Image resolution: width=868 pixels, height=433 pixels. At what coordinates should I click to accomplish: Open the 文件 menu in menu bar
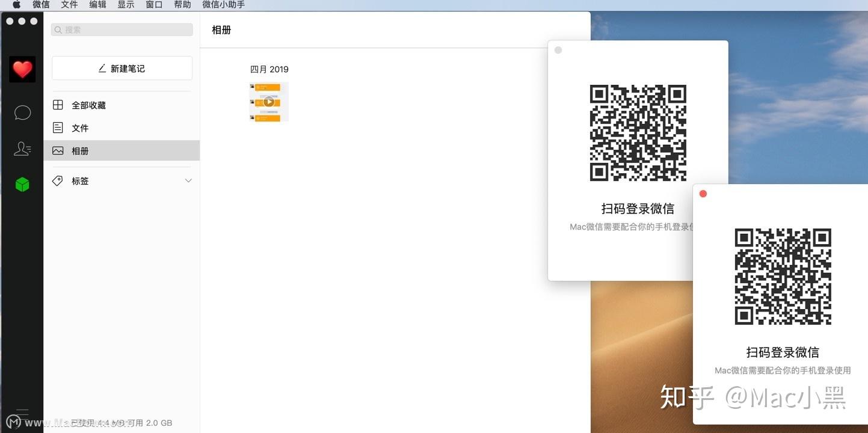(69, 5)
